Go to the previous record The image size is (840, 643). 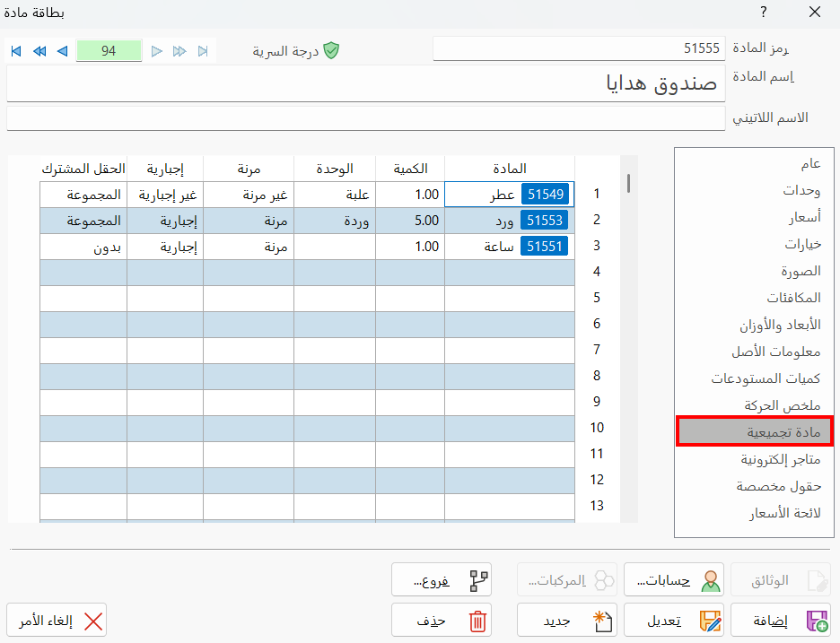pos(62,51)
